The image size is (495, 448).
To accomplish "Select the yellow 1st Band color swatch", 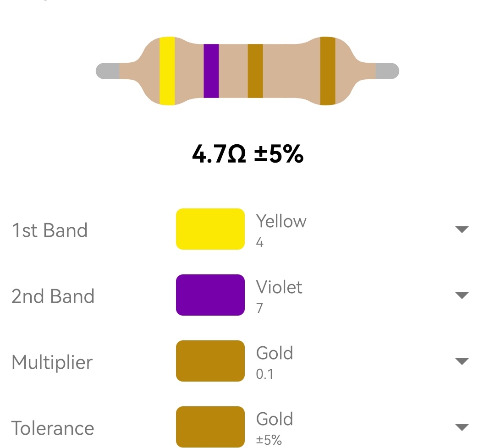I will tap(210, 229).
